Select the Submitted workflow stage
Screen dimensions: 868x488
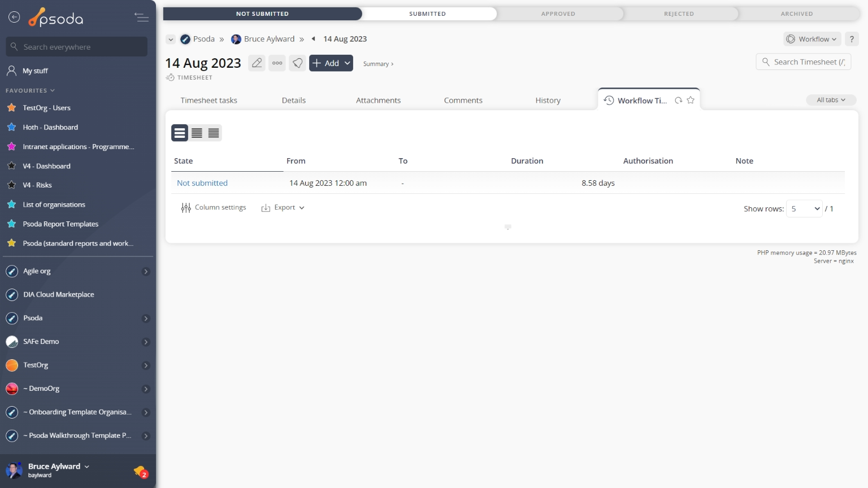pyautogui.click(x=428, y=14)
